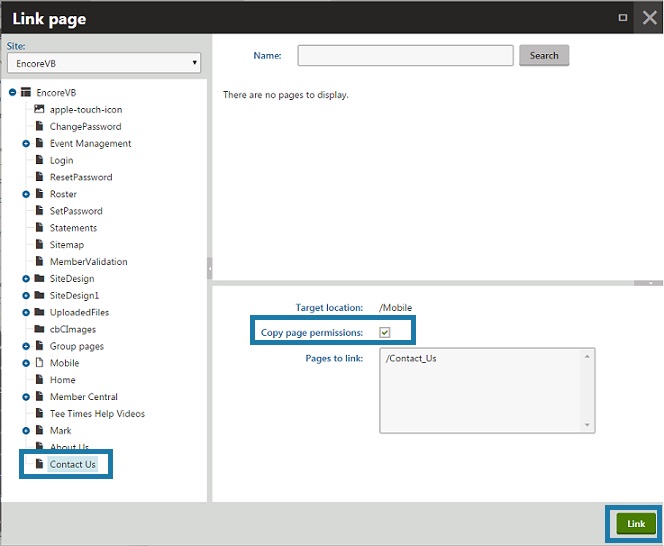Screen dimensions: 664x546
Task: Open the Site dropdown showing EncoreVB
Action: [104, 63]
